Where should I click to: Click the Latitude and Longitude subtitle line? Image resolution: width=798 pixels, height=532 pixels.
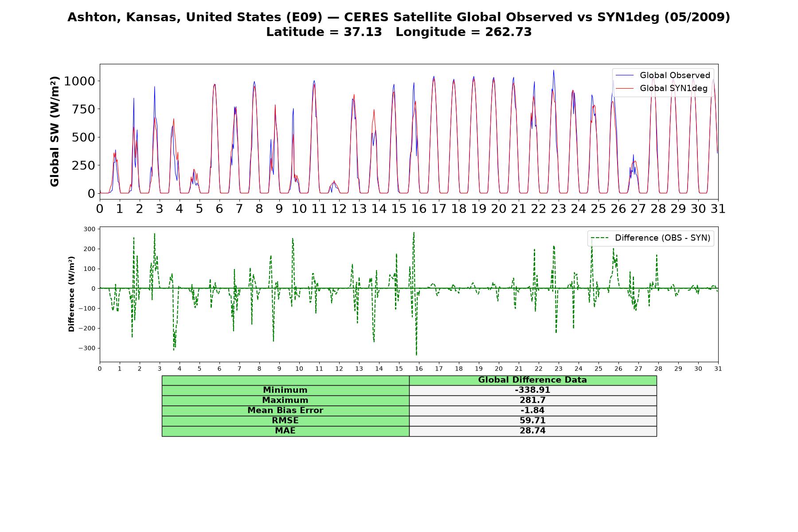pyautogui.click(x=399, y=32)
